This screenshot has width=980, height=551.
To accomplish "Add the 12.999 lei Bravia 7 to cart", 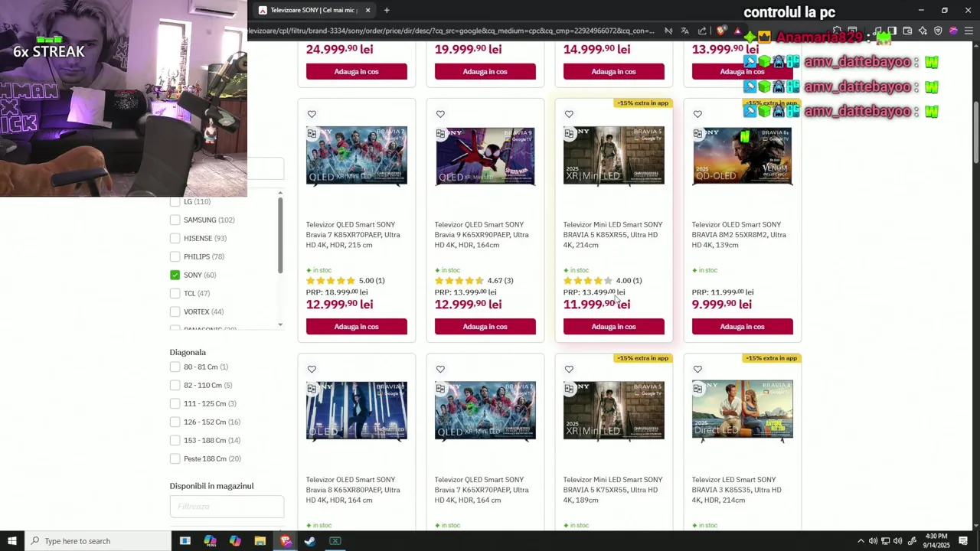I will pyautogui.click(x=357, y=327).
